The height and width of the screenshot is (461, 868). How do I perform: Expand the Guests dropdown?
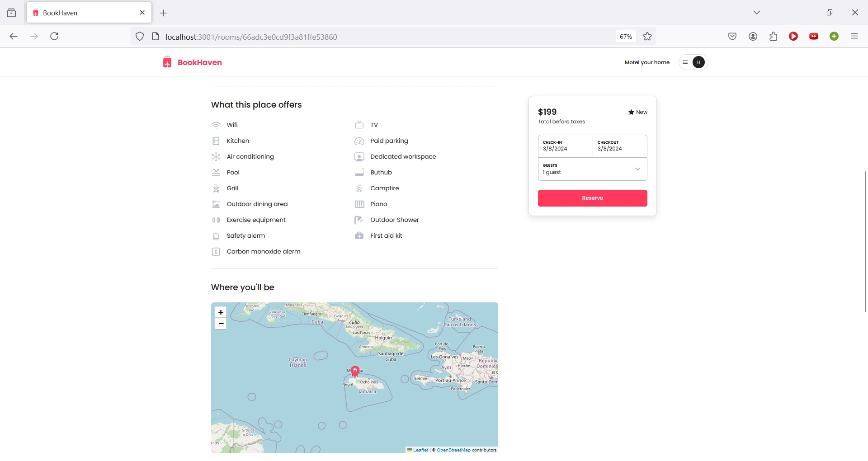click(593, 169)
